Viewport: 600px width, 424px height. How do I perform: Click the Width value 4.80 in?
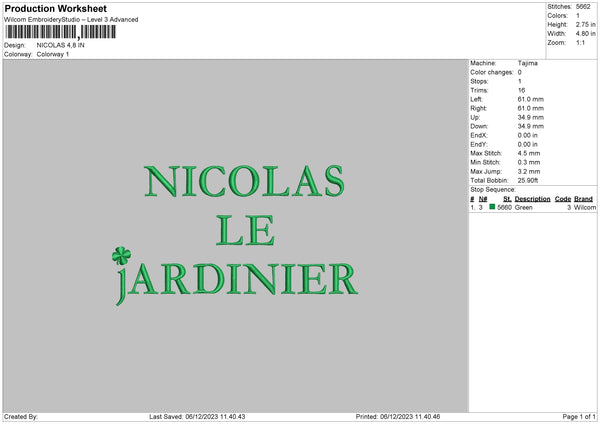pyautogui.click(x=585, y=34)
